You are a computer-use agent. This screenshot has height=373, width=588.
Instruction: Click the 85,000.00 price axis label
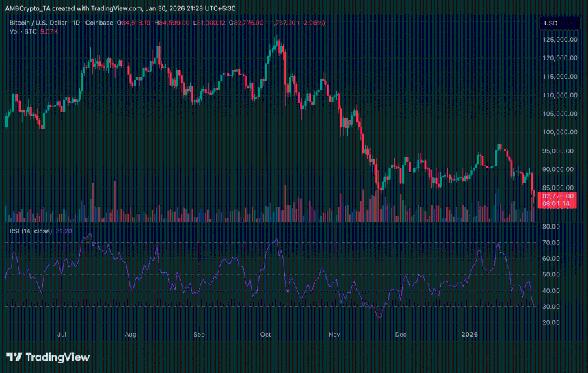558,188
